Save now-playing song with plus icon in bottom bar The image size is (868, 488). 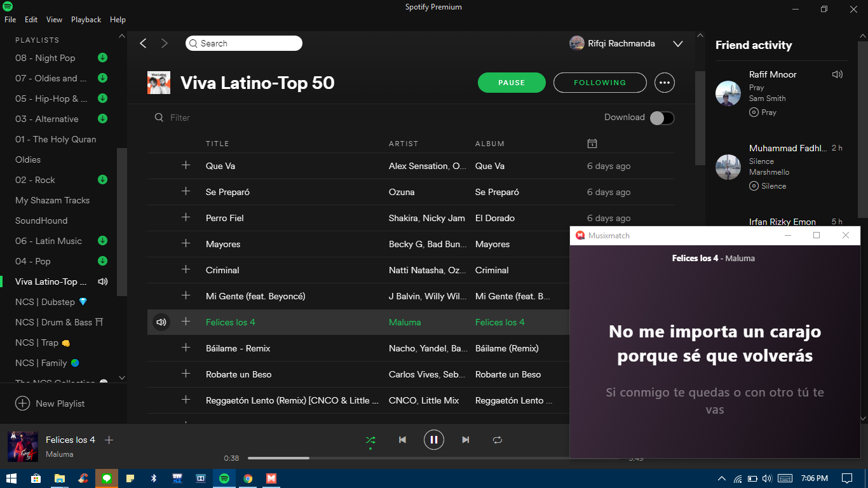(109, 440)
